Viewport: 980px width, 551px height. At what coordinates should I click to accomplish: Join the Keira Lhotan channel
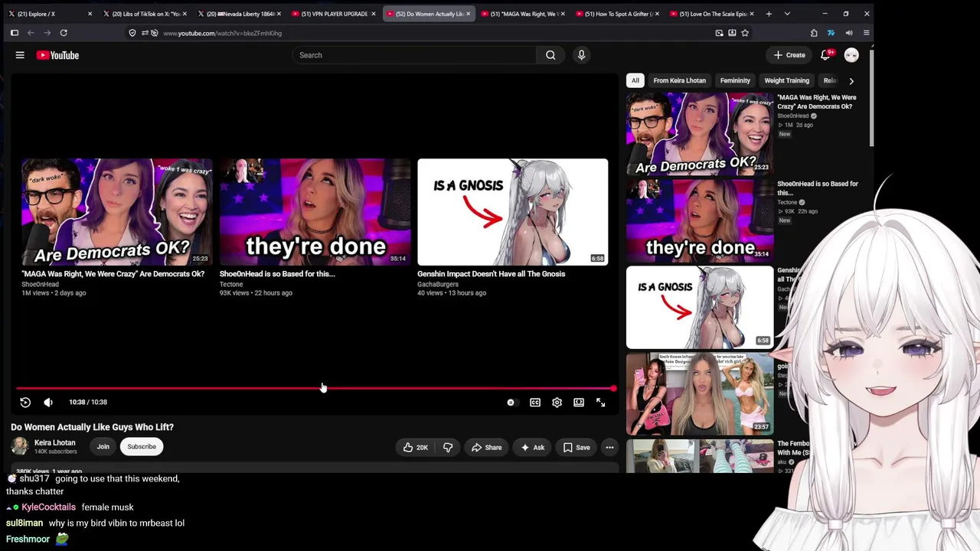click(103, 447)
